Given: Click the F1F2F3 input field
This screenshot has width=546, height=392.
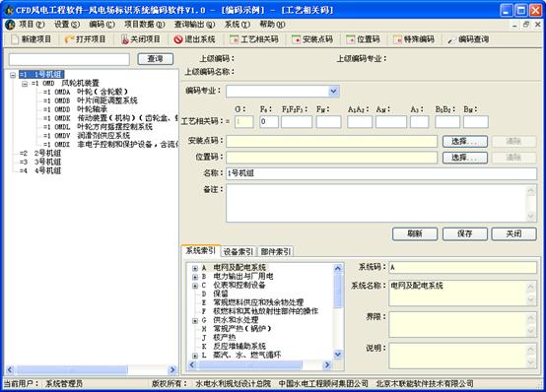Looking at the screenshot, I should coord(297,122).
